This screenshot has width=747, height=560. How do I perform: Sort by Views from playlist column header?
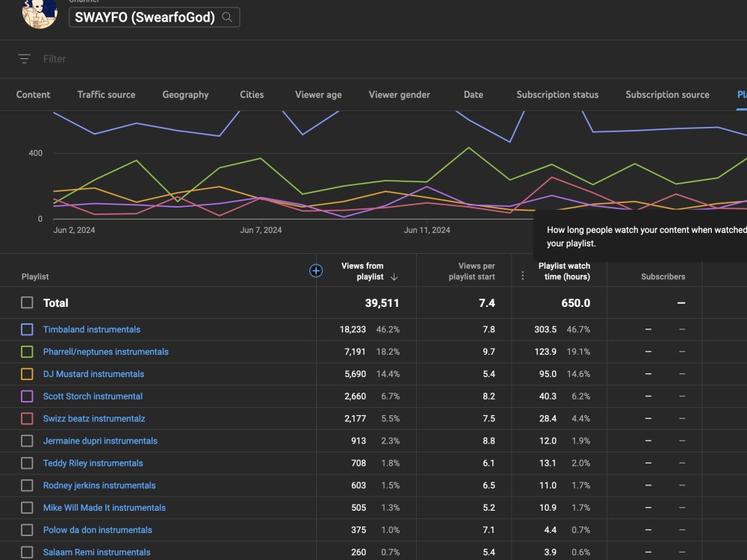click(362, 272)
